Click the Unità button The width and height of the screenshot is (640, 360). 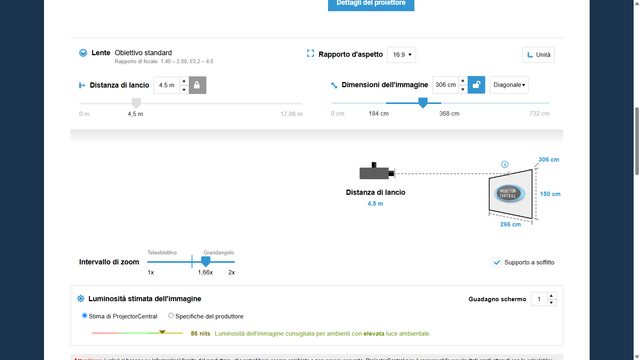coord(538,55)
